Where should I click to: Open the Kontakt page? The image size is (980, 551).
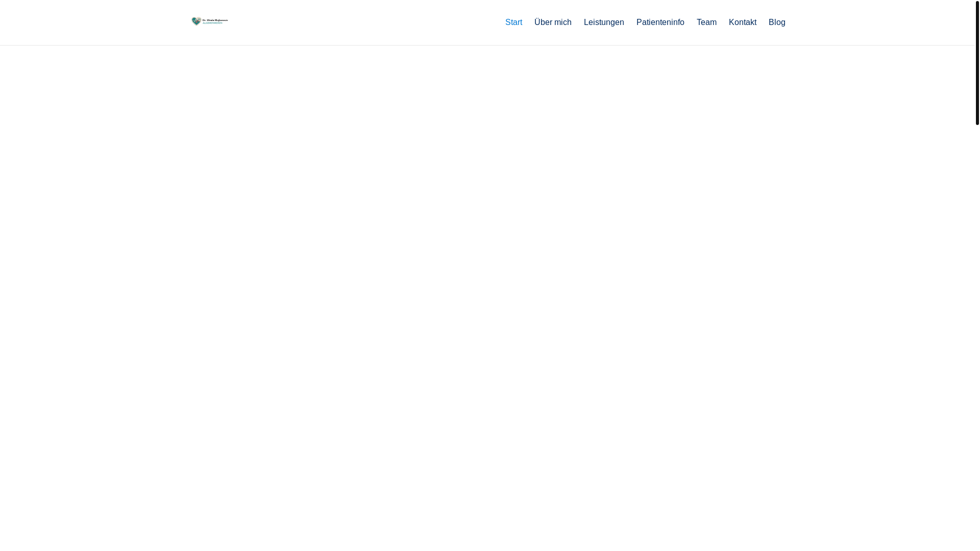tap(742, 22)
